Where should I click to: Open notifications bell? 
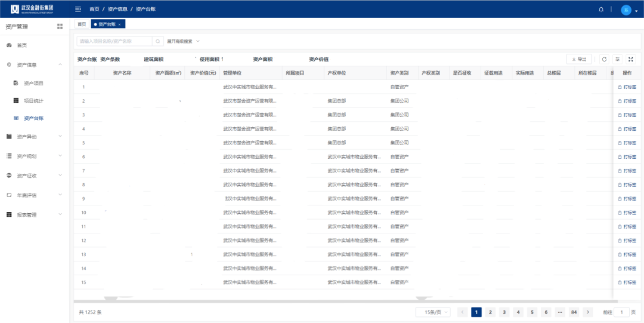pyautogui.click(x=601, y=9)
